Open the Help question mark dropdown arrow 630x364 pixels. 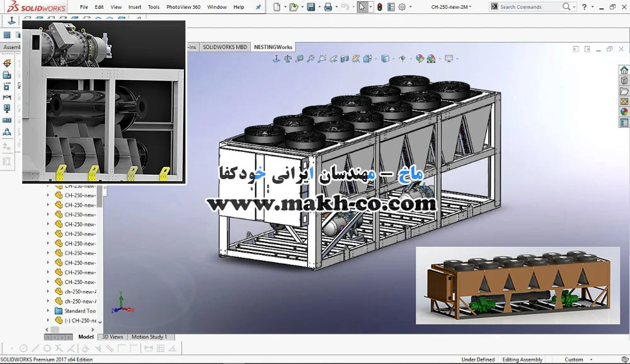point(592,7)
